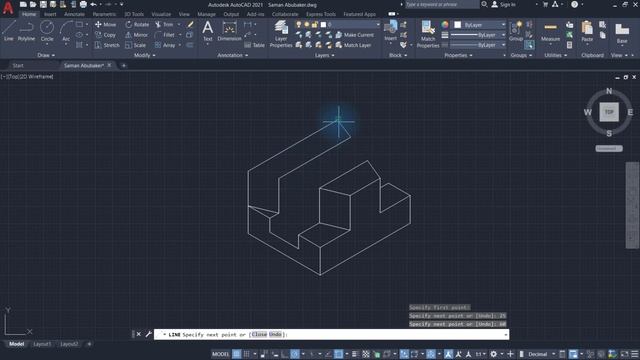
Task: Switch to the Start file tab
Action: 18,65
